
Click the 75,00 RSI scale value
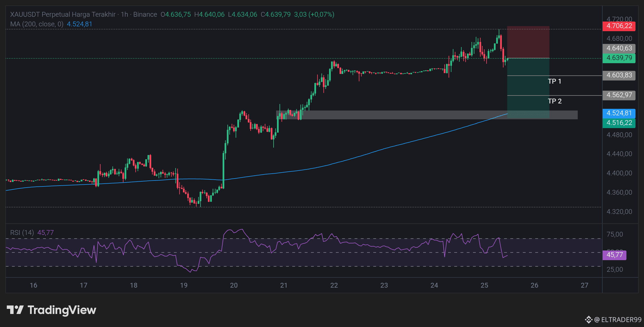click(x=615, y=234)
